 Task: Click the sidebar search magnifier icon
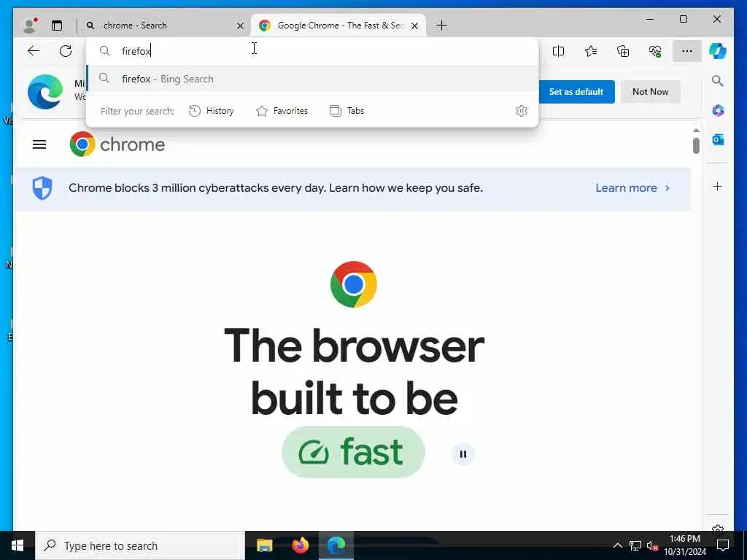[718, 81]
